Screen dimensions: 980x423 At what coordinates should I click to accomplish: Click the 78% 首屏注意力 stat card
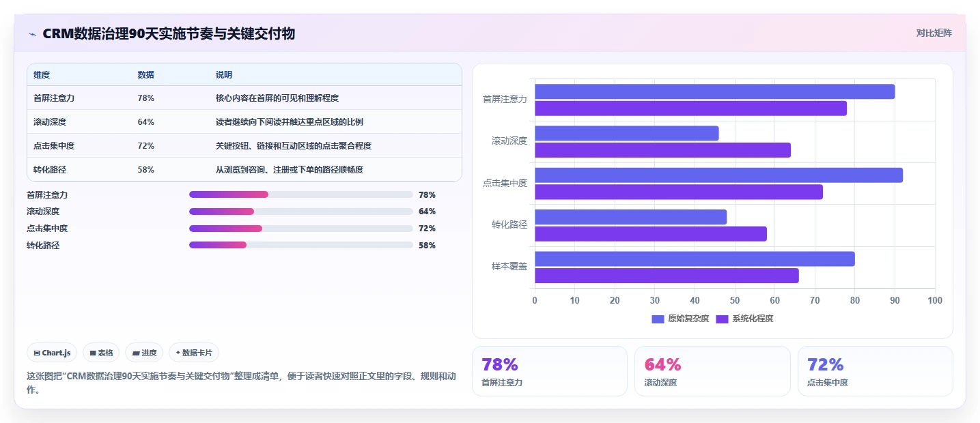click(550, 371)
